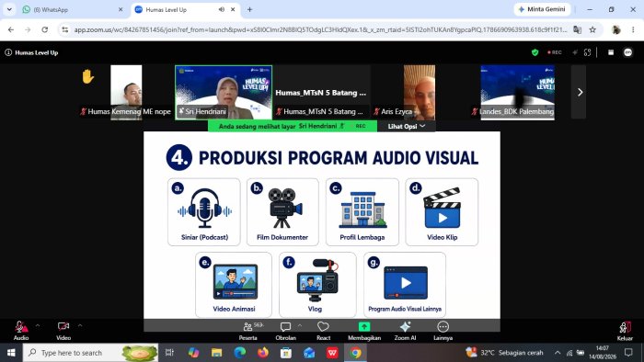Click the Windows taskbar search box
Viewport: 644px width, 362px height.
90,353
